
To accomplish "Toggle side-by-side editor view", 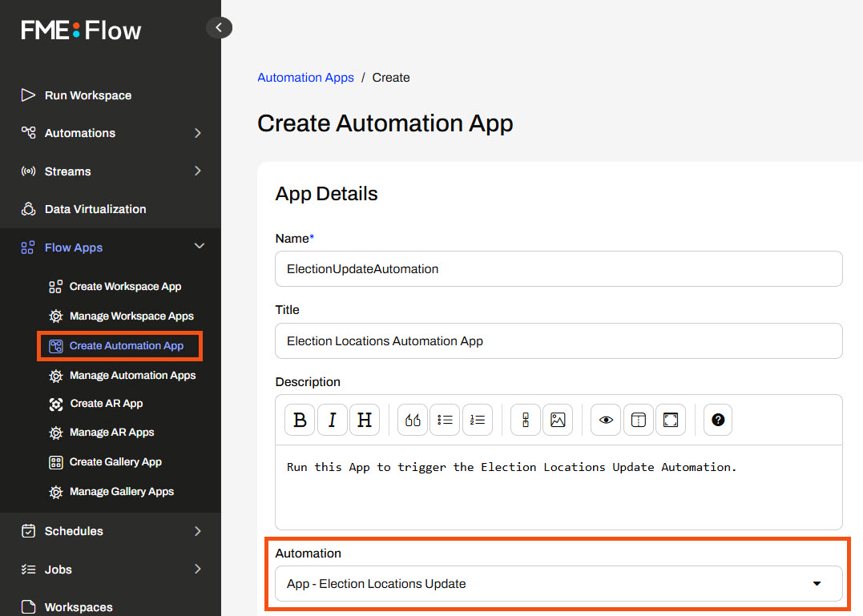I will coord(639,421).
